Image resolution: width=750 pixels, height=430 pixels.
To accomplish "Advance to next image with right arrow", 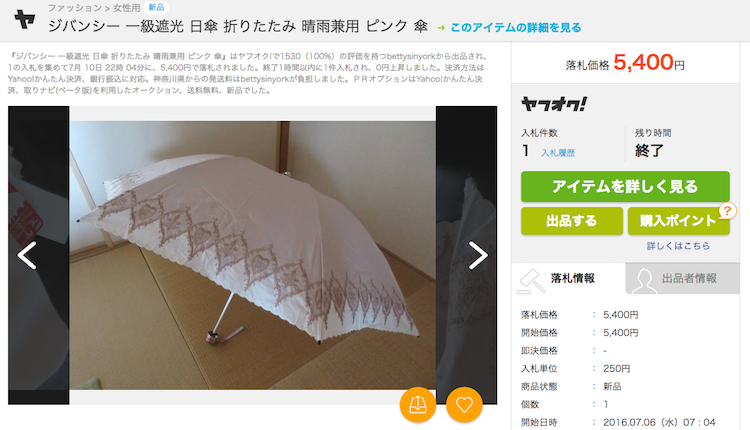I will click(478, 255).
